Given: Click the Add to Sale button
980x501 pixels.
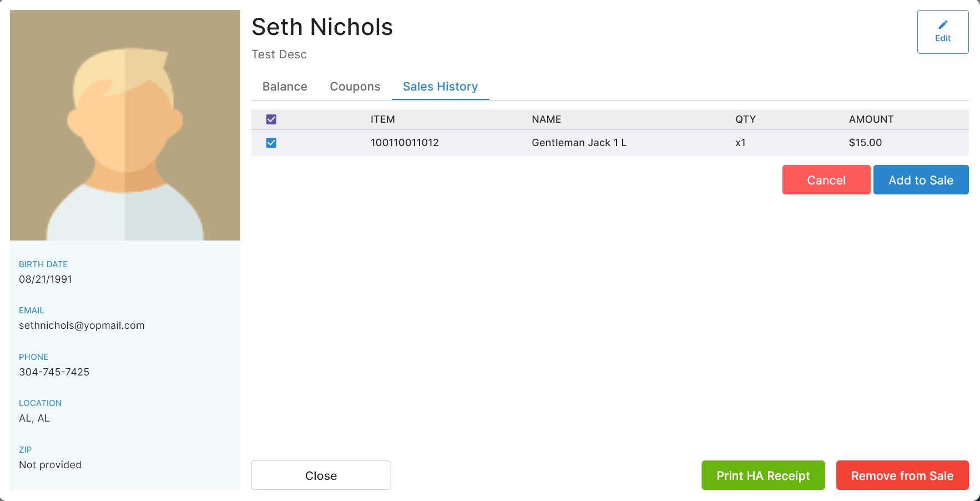Looking at the screenshot, I should pos(921,180).
